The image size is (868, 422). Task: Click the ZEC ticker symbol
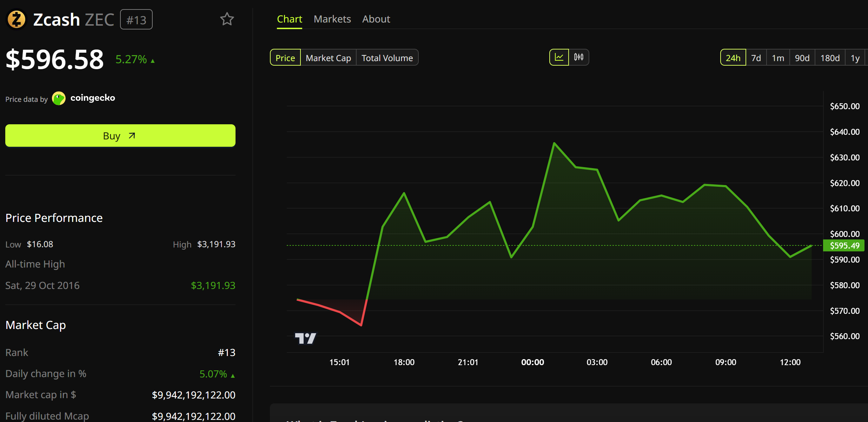point(99,20)
